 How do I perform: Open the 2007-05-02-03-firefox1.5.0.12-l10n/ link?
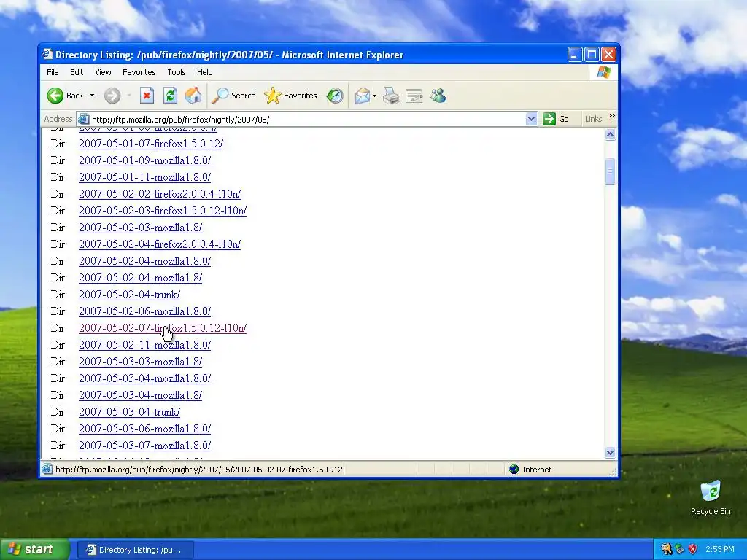[x=163, y=211]
